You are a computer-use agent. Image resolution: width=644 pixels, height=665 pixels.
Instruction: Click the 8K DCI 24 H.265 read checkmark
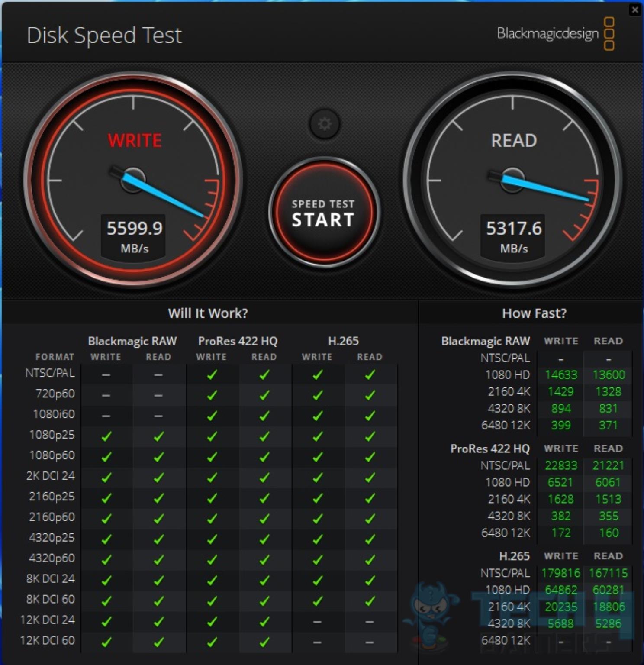(x=370, y=581)
